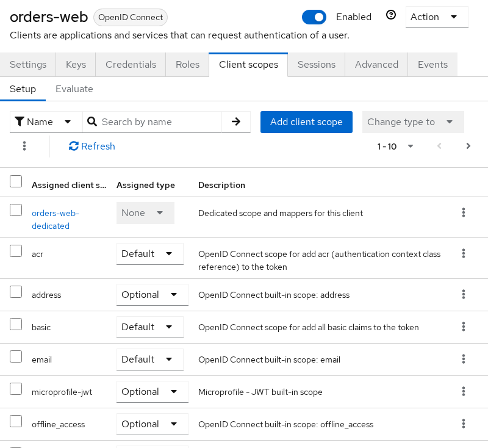Screen dimensions: 488x448
Task: Click the search arrow submit button
Action: point(236,121)
